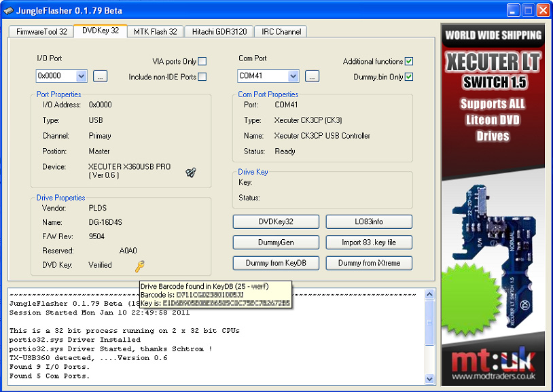Click the device info icon beside XECUTER X360USB PRO
Viewport: 553px width, 392px height.
pyautogui.click(x=191, y=172)
